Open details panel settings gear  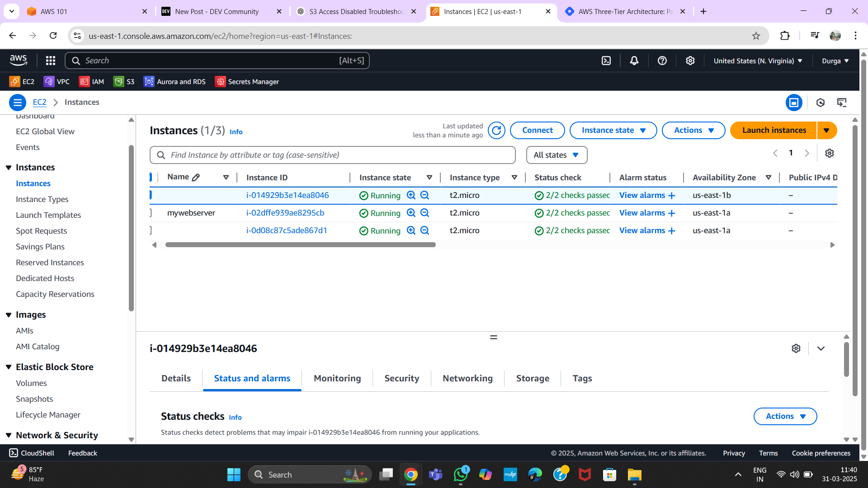tap(796, 348)
